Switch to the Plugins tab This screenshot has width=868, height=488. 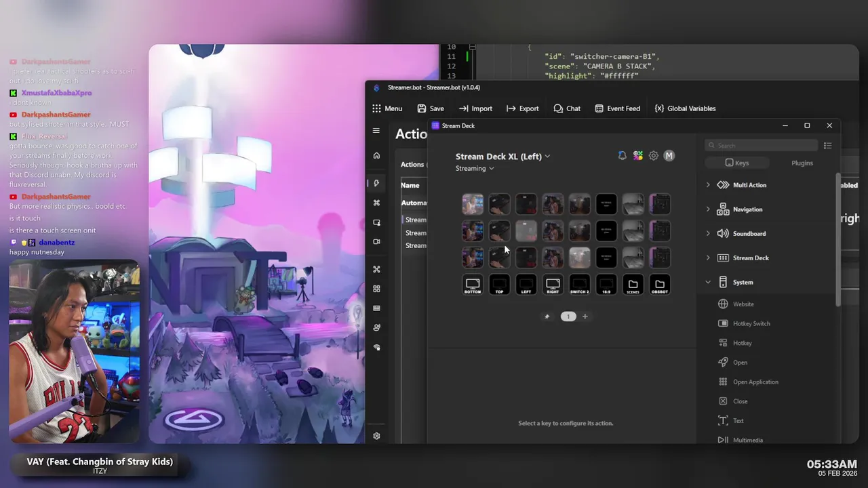(x=802, y=163)
